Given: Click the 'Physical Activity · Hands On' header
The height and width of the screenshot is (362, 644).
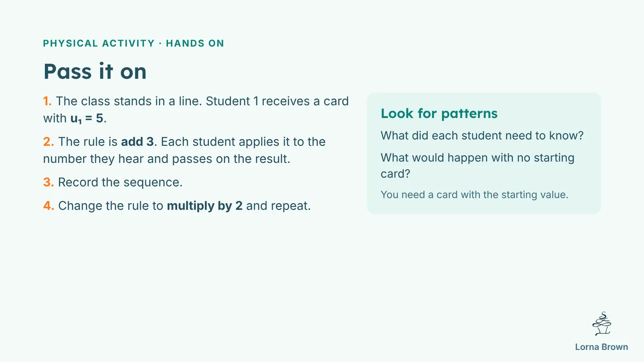Looking at the screenshot, I should [133, 43].
